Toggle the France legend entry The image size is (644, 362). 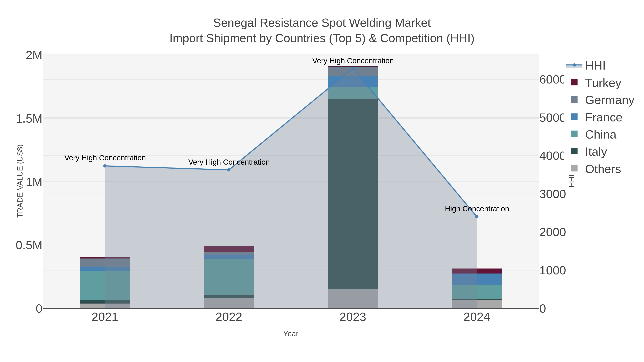point(596,117)
